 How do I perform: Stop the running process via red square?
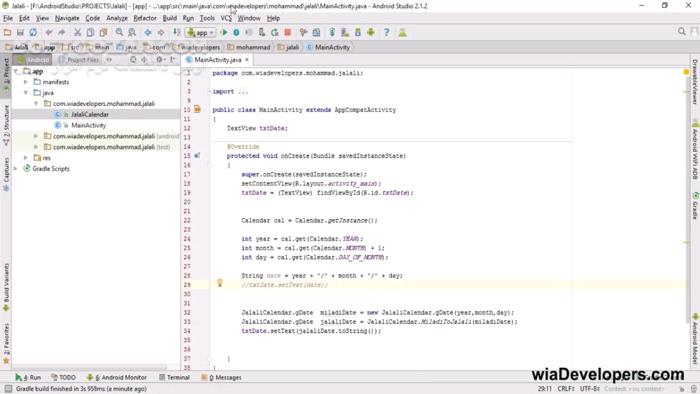point(288,32)
